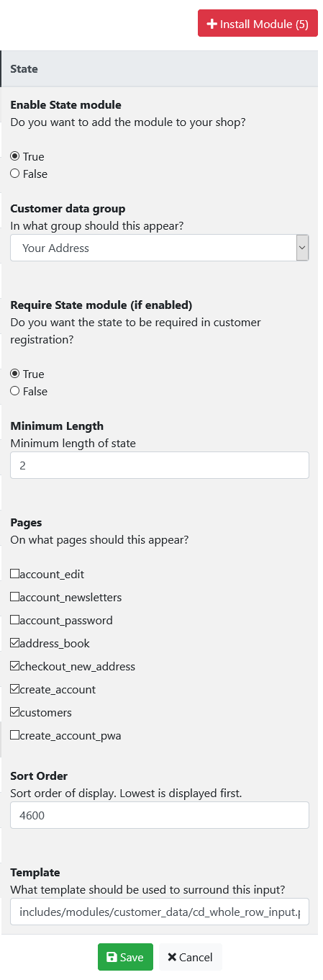The image size is (323, 980).
Task: Select False for Enable State module
Action: (14, 174)
